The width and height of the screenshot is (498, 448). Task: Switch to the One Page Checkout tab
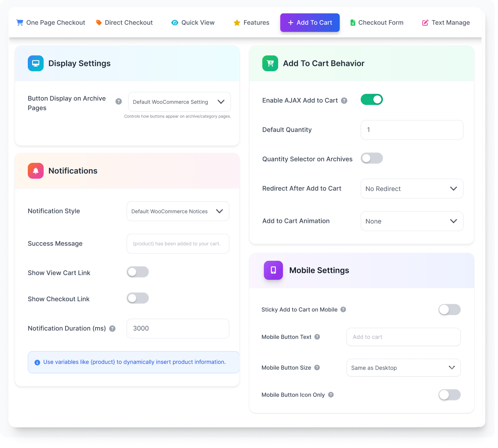(x=51, y=23)
